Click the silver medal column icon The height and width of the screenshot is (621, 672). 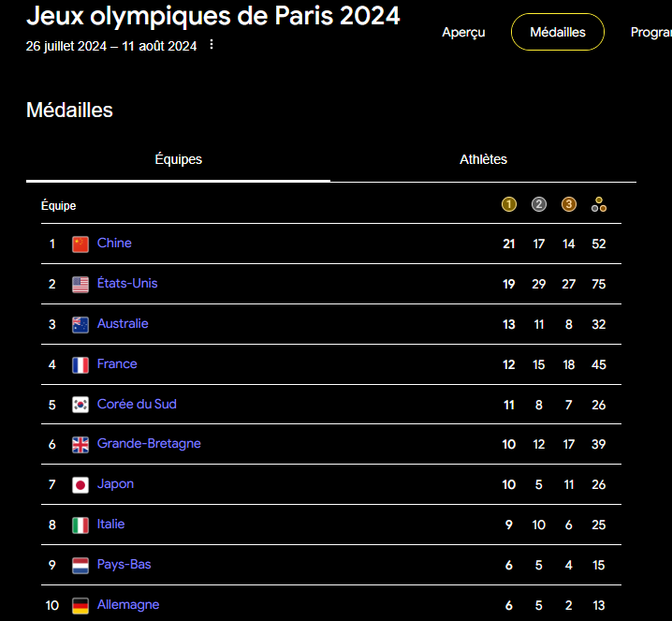(x=539, y=205)
